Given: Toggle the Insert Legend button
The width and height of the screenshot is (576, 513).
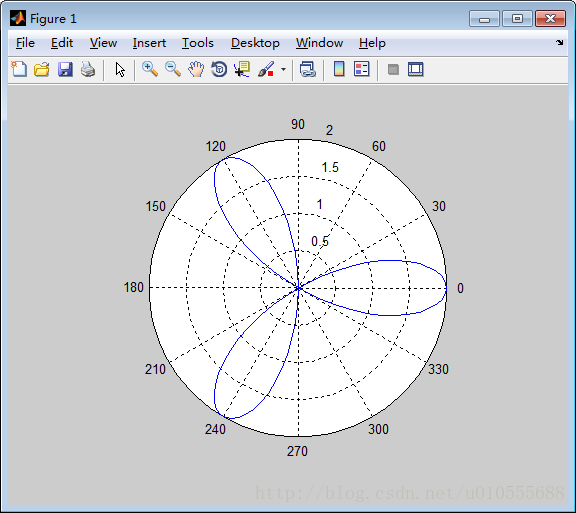Looking at the screenshot, I should (x=361, y=69).
